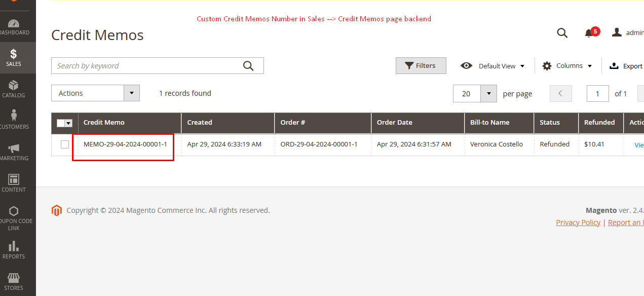Expand the Columns dropdown

(567, 66)
